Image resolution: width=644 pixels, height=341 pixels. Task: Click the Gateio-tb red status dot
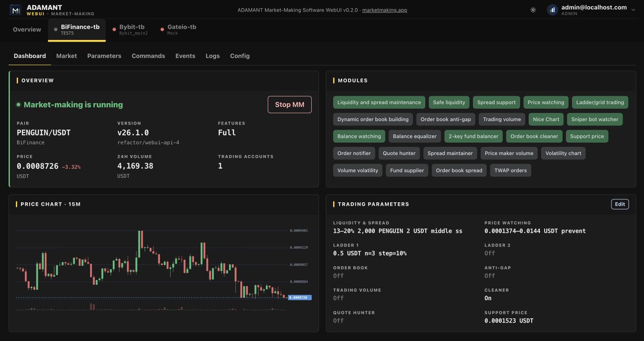[x=162, y=30]
